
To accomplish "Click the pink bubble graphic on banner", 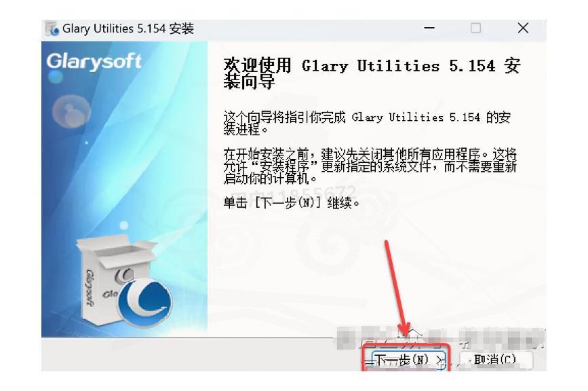I will (x=71, y=111).
